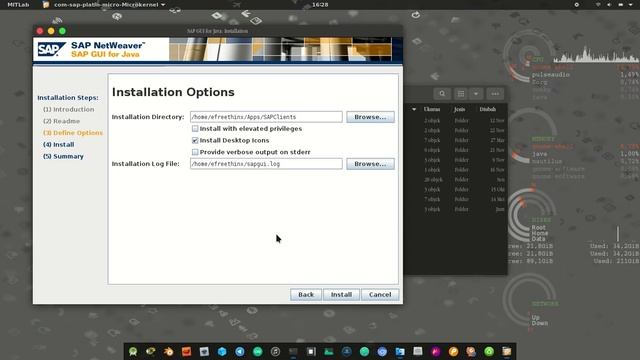The image size is (640, 360).
Task: Launch Blender from the dock
Action: click(169, 351)
